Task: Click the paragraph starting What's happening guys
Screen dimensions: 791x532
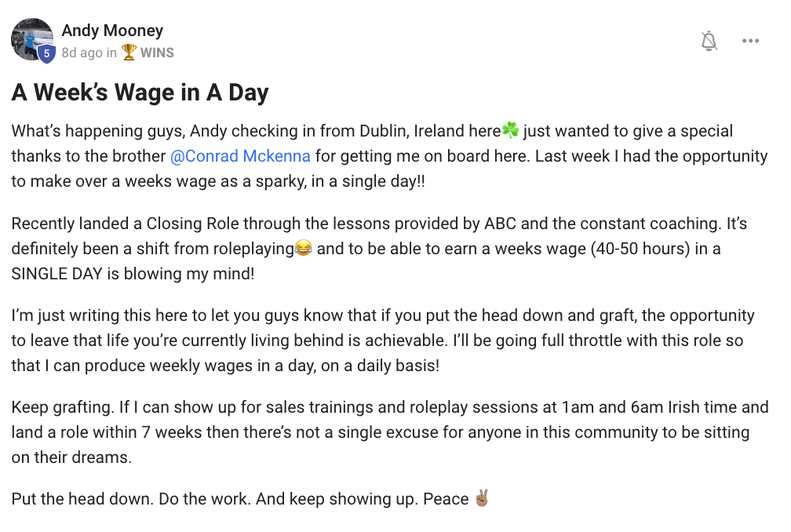Action: point(389,156)
